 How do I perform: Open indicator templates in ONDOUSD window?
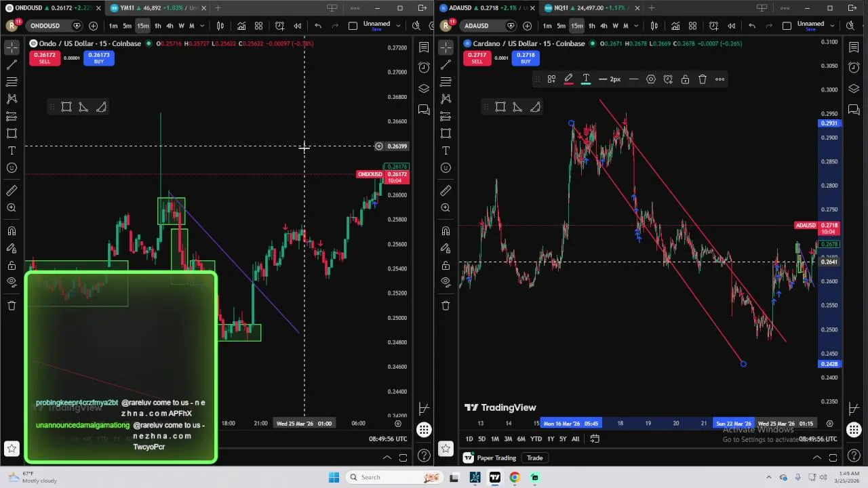pos(258,26)
